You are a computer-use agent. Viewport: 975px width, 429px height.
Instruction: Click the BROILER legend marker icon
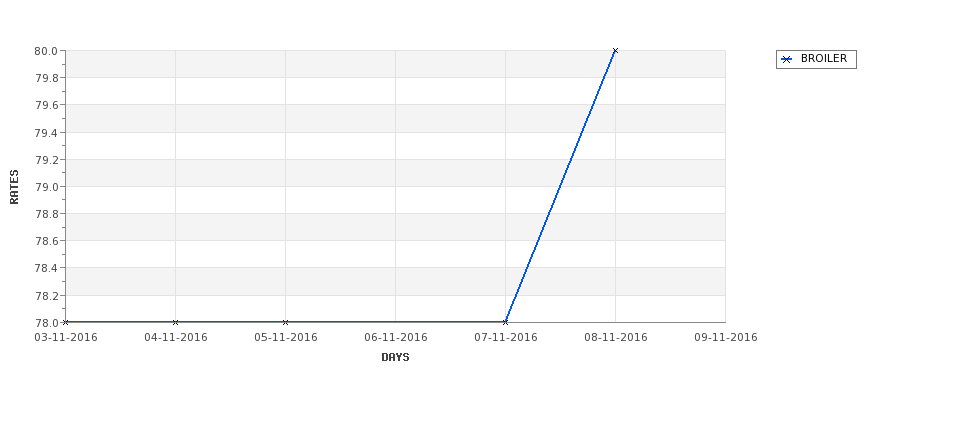(x=787, y=60)
